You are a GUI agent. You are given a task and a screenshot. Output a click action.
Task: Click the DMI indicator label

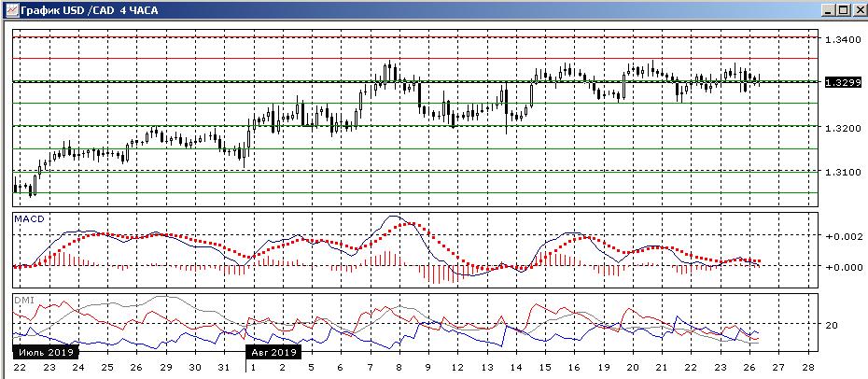click(24, 300)
